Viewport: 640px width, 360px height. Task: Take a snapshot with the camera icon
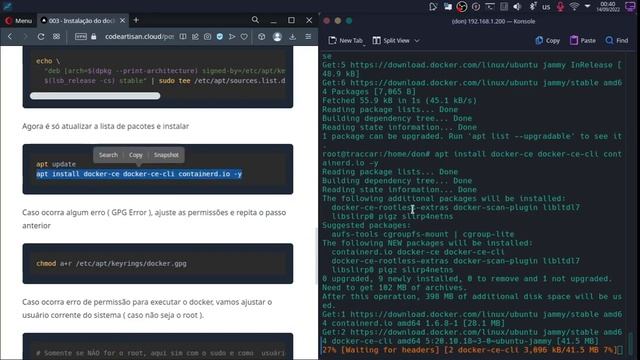(x=207, y=37)
